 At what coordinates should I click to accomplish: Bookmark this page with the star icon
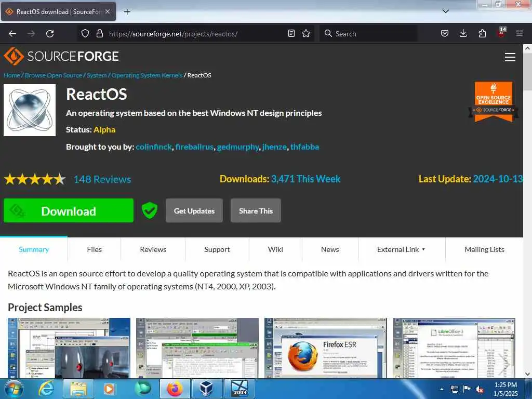(306, 34)
